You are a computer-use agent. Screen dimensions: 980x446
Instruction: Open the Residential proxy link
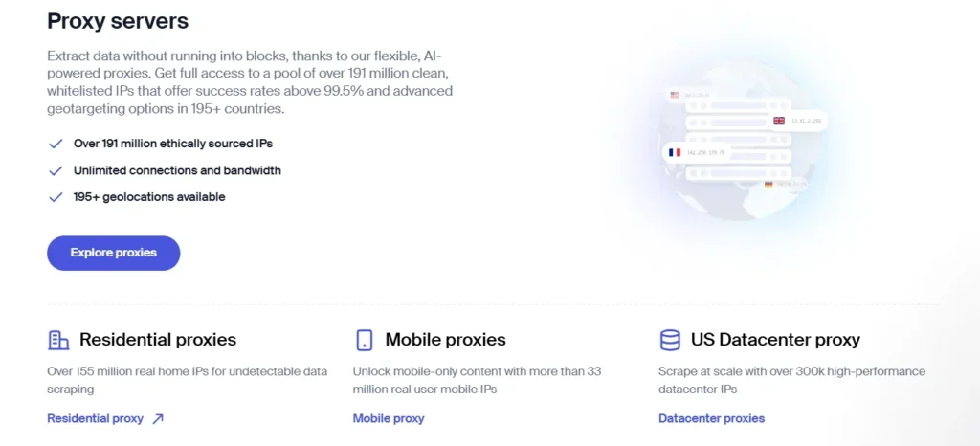coord(95,418)
